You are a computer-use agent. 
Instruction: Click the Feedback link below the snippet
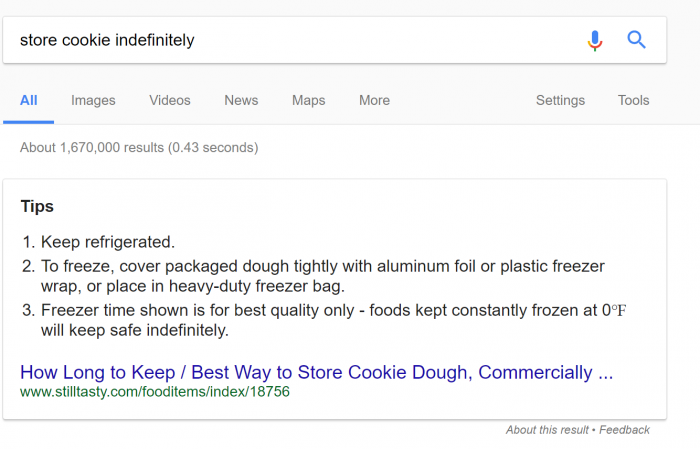tap(624, 430)
